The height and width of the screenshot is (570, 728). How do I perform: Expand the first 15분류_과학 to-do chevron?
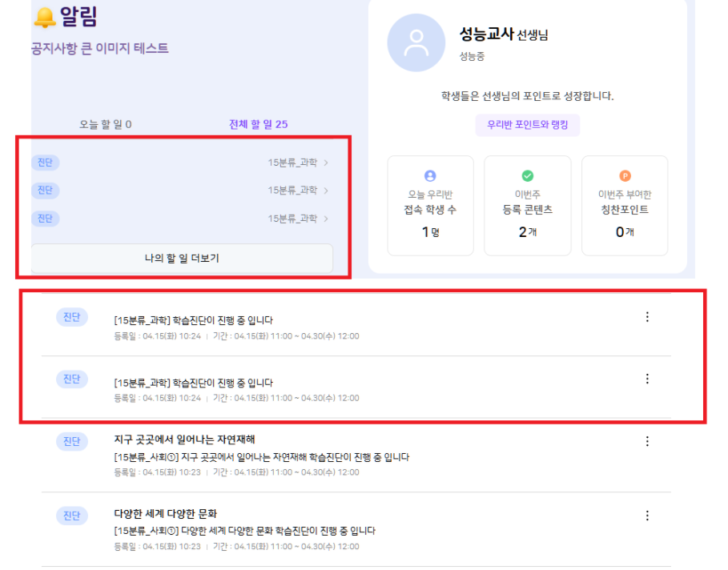tap(326, 163)
